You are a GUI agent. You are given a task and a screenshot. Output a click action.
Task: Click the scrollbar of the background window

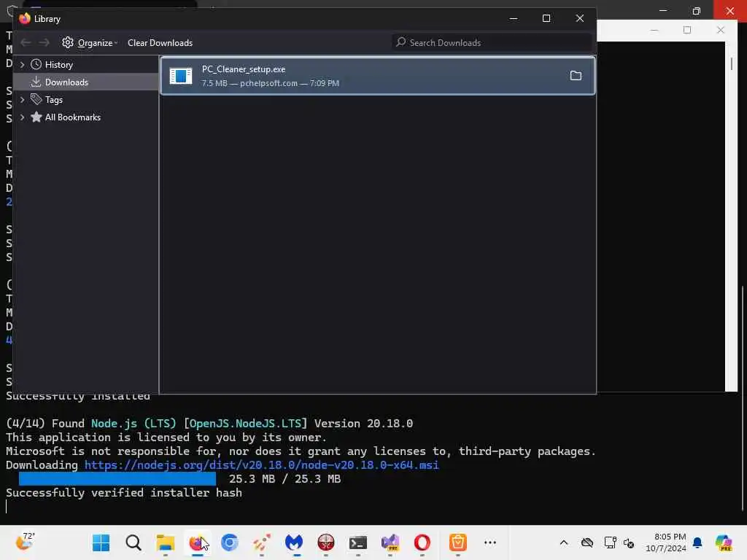[x=731, y=64]
